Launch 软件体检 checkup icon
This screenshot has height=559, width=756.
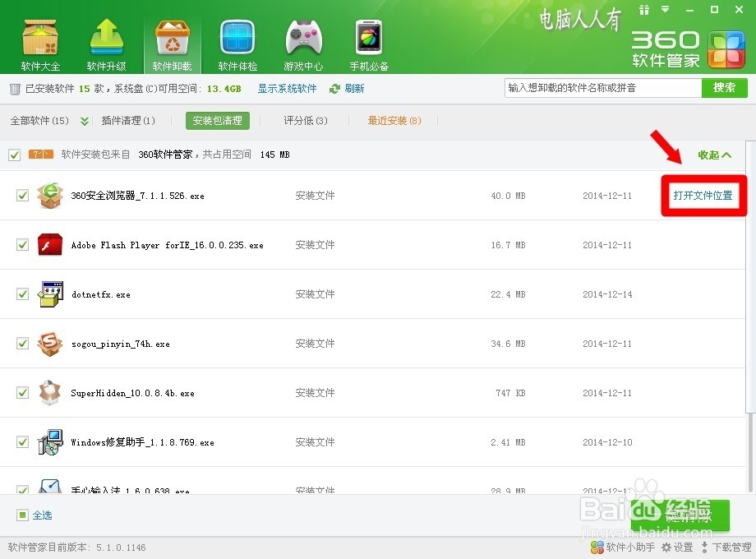click(x=237, y=37)
